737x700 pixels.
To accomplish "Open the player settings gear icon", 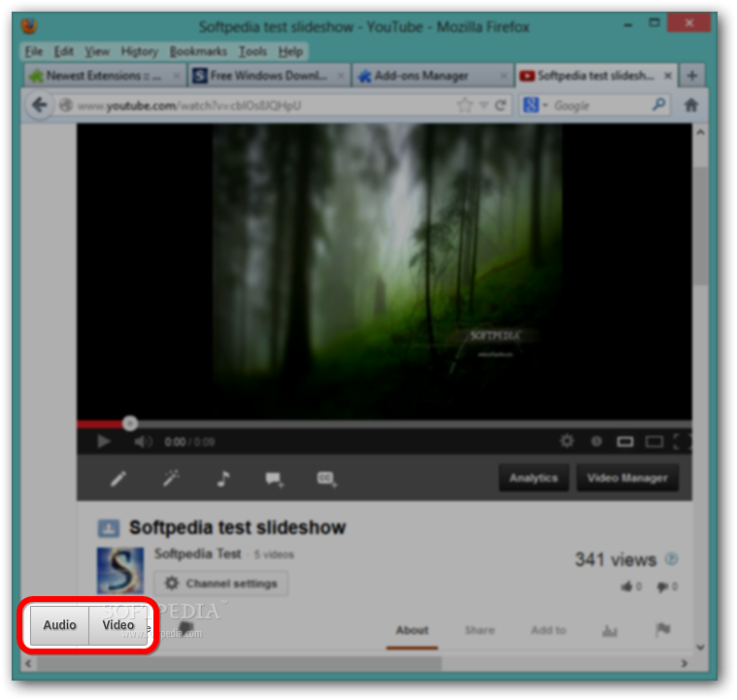I will 567,441.
